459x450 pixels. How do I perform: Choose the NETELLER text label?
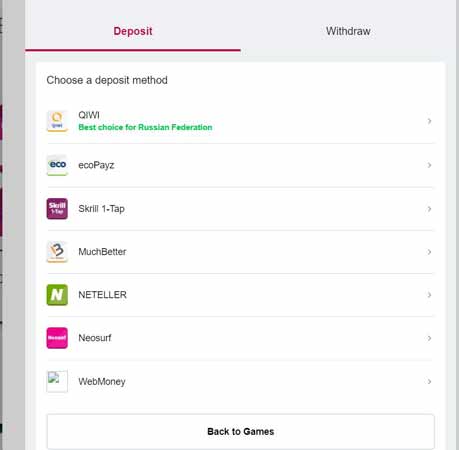coord(102,295)
